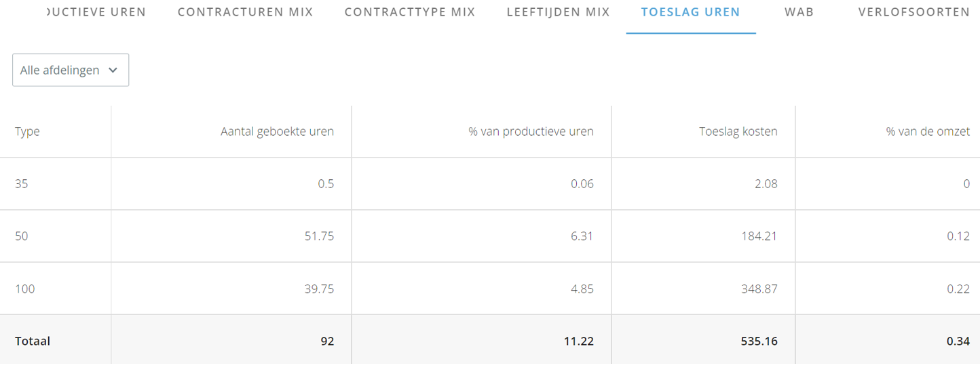Screen dimensions: 980x366
Task: Click the 51.75 booked hours cell
Action: click(318, 236)
